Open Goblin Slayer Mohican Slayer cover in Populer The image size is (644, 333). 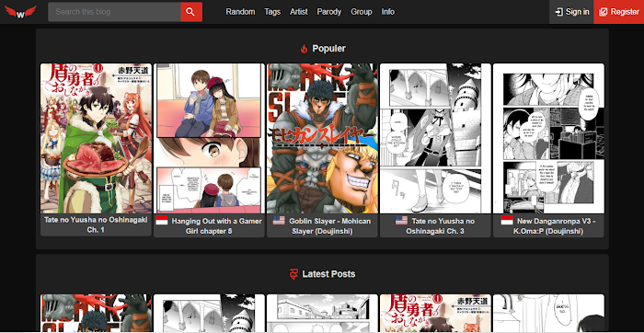click(322, 138)
